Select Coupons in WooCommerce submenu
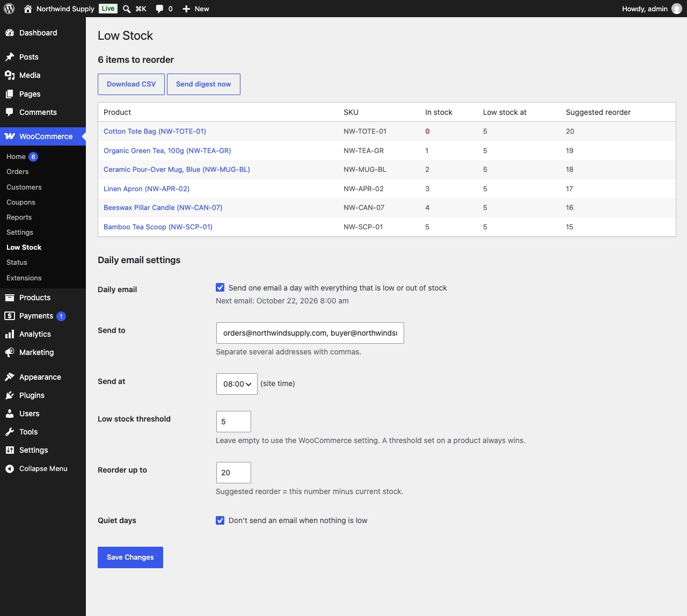Viewport: 687px width, 616px height. (21, 202)
